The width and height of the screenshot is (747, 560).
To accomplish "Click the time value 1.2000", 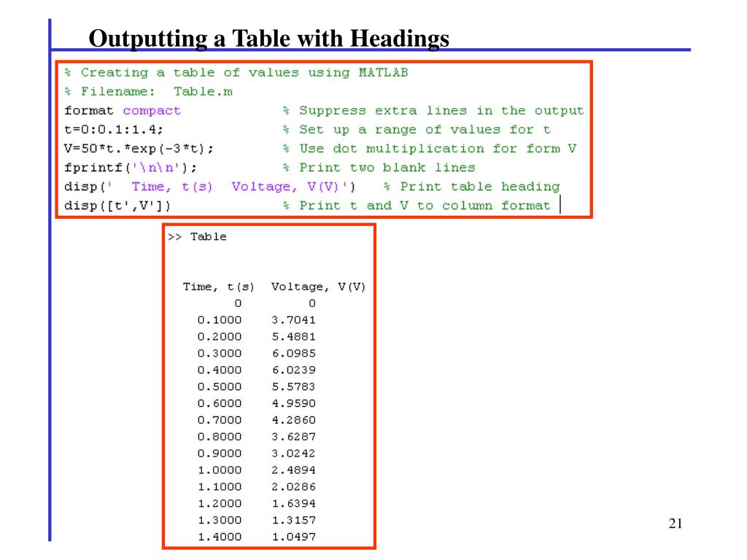I will (x=220, y=503).
